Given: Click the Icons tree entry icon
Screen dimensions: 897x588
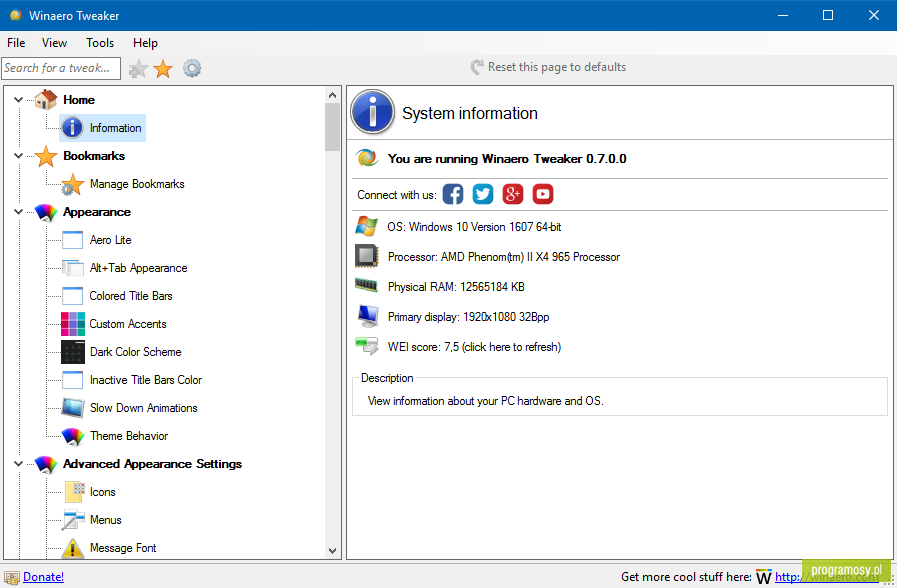Looking at the screenshot, I should point(75,492).
